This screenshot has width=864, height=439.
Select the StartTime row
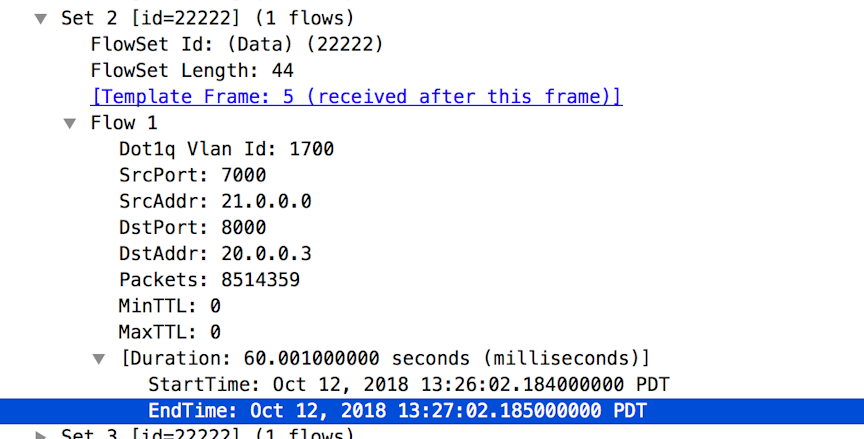pos(409,384)
